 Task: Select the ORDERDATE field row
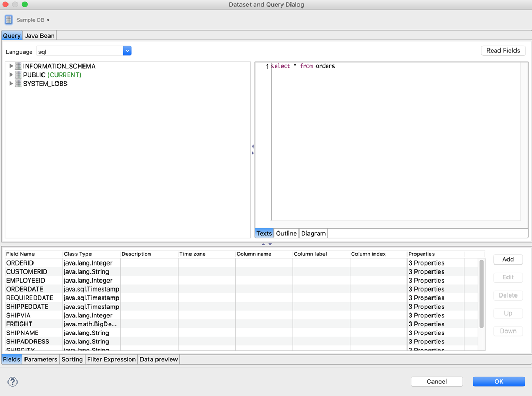pos(242,290)
